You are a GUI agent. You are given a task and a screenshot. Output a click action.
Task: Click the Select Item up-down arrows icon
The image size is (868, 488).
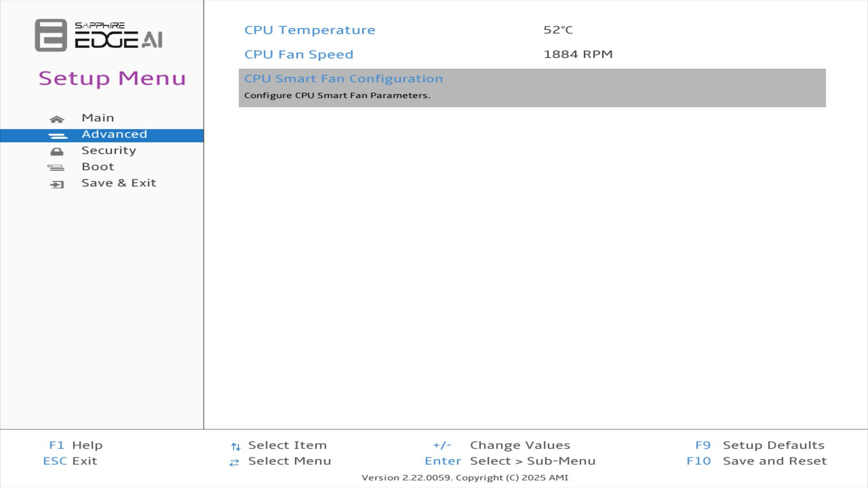(x=236, y=447)
